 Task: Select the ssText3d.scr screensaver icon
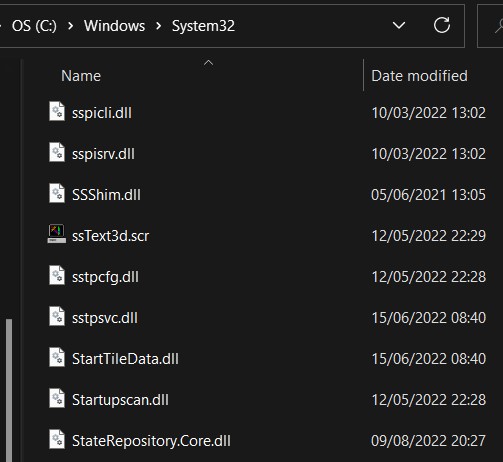(x=57, y=234)
